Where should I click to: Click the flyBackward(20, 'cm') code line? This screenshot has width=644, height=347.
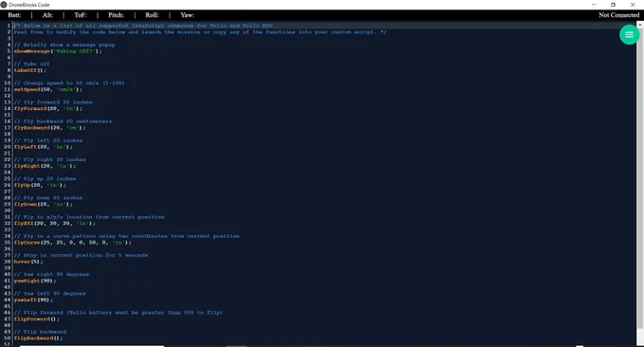coord(49,128)
